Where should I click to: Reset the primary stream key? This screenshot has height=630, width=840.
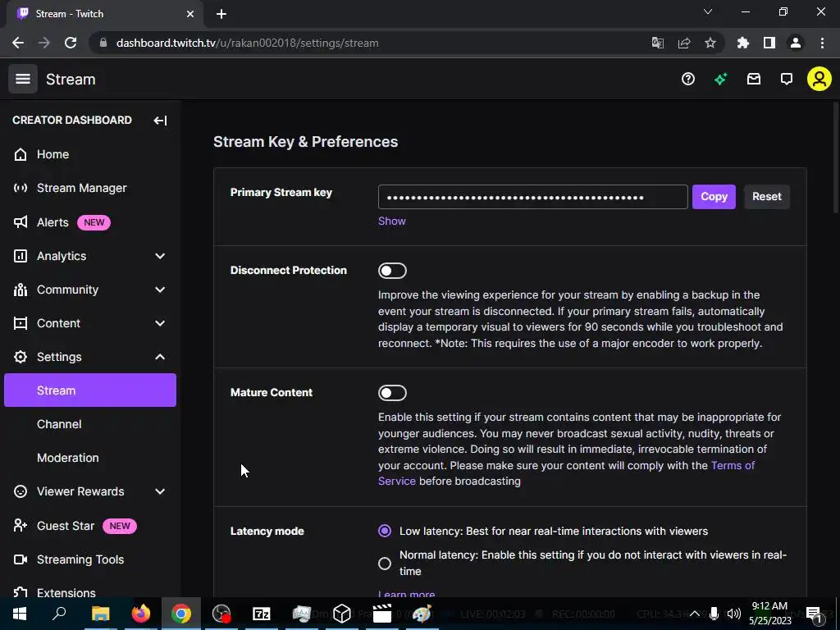pos(767,197)
